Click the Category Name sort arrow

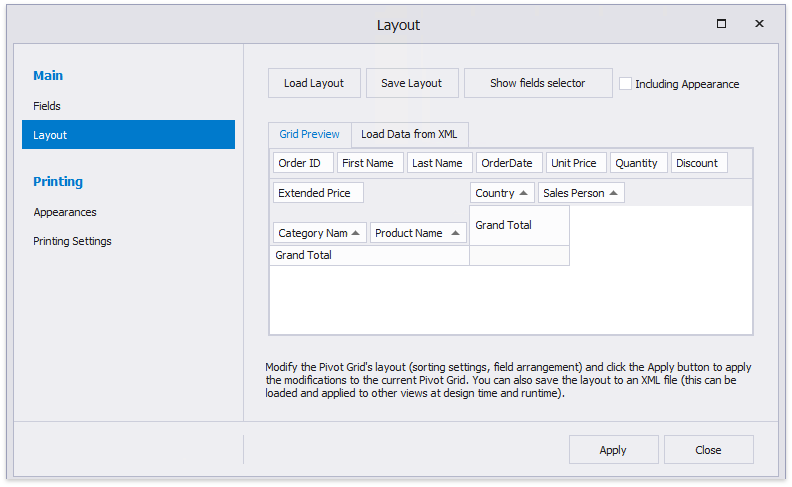tap(356, 233)
